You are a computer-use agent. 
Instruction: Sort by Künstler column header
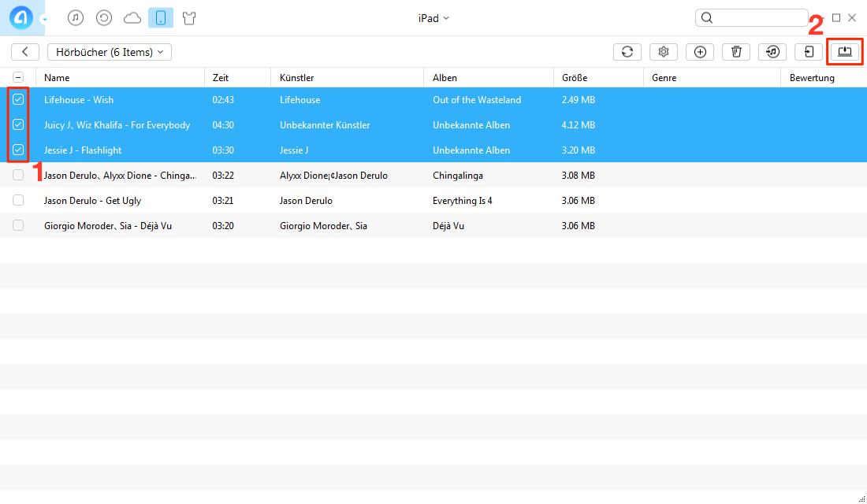tap(348, 78)
